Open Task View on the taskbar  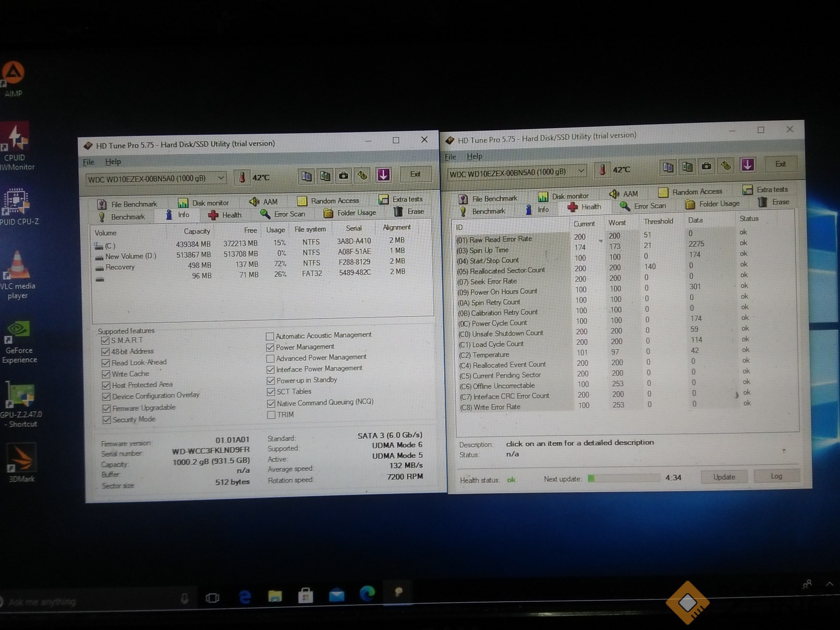click(x=213, y=598)
